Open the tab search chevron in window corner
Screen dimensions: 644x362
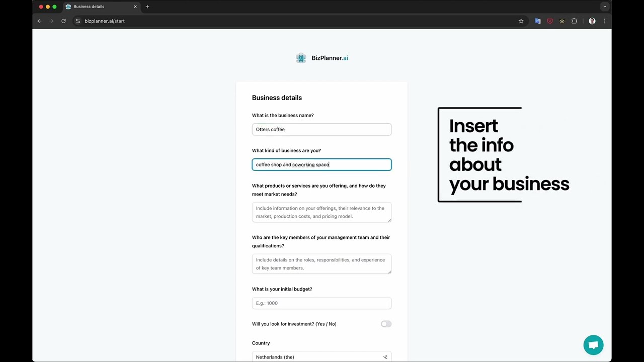tap(605, 7)
